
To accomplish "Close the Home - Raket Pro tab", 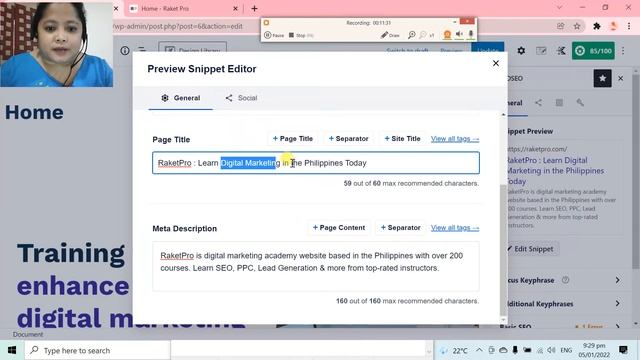I will click(235, 8).
